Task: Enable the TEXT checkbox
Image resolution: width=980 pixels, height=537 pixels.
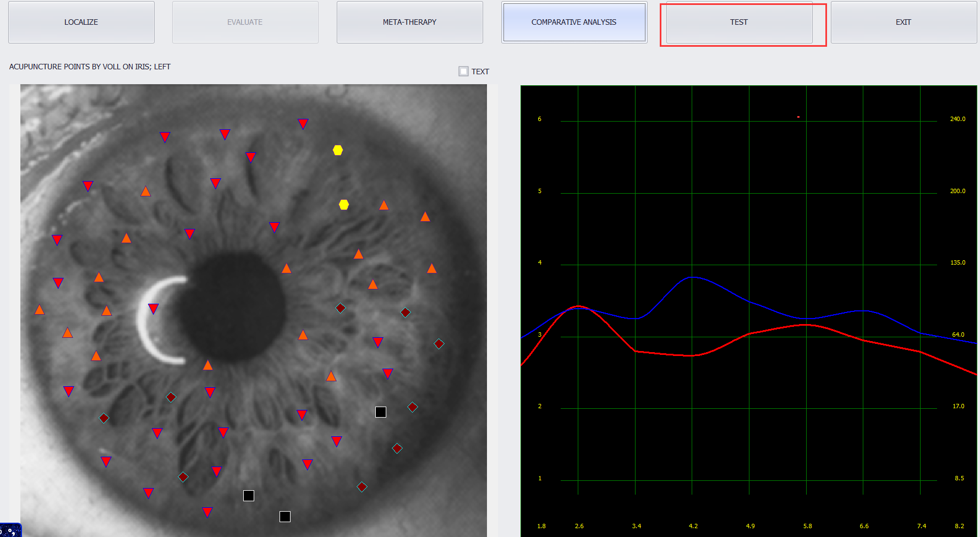Action: (x=463, y=71)
